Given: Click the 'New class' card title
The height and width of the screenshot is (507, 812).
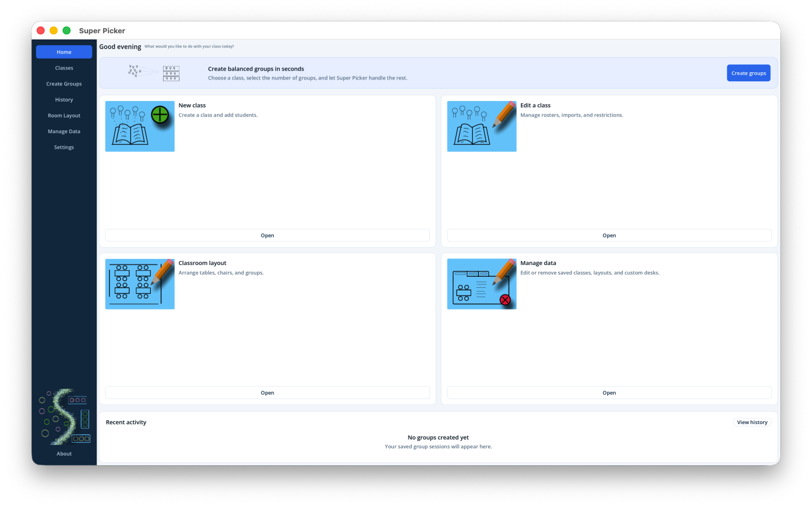Looking at the screenshot, I should pos(192,105).
